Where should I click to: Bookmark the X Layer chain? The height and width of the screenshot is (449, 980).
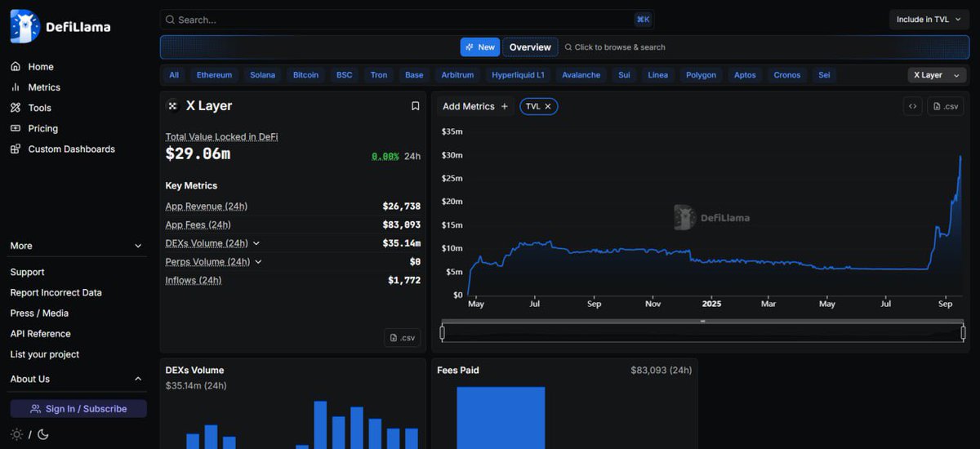(x=415, y=106)
